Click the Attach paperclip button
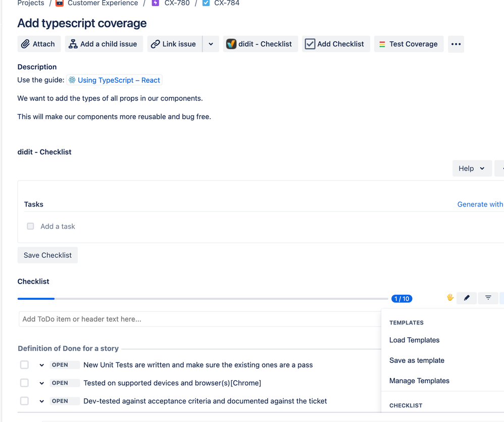 pos(39,44)
